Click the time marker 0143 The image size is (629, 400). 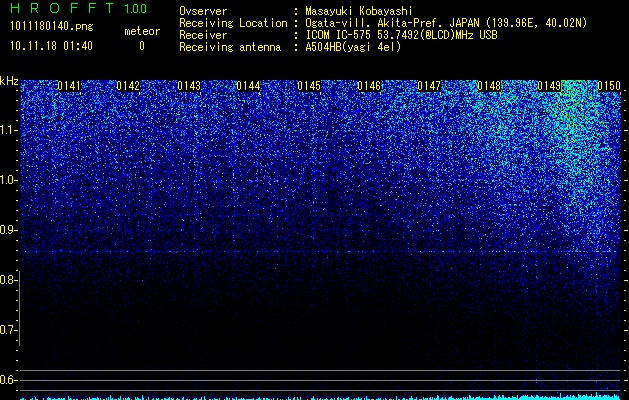pos(189,86)
